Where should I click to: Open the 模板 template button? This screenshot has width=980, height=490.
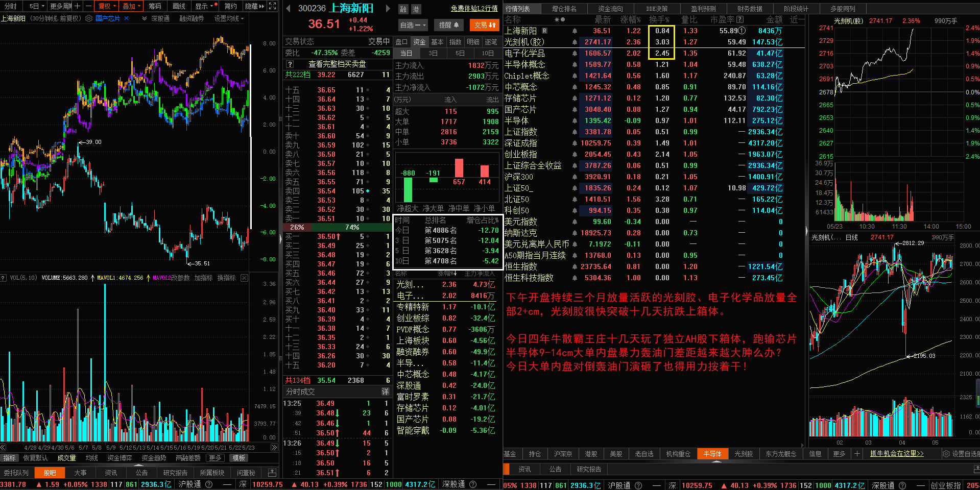tap(238, 458)
